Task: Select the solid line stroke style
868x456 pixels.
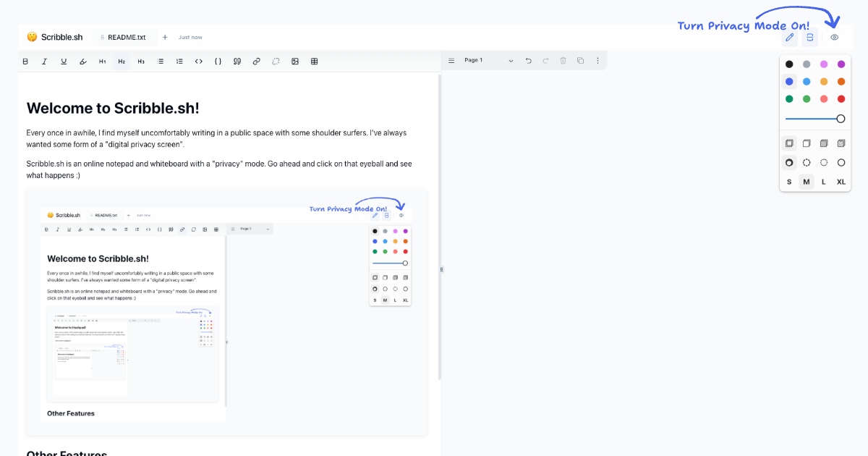Action: [841, 163]
